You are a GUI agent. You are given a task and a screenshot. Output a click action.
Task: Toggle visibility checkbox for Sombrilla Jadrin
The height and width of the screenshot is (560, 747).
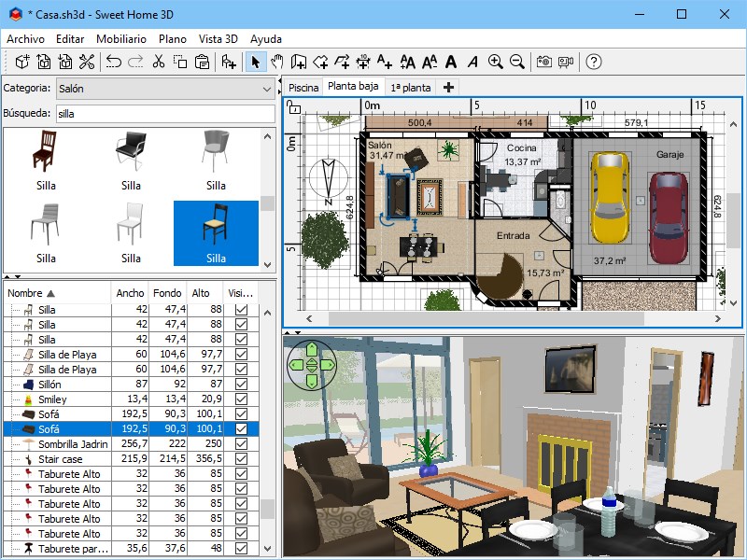point(242,444)
